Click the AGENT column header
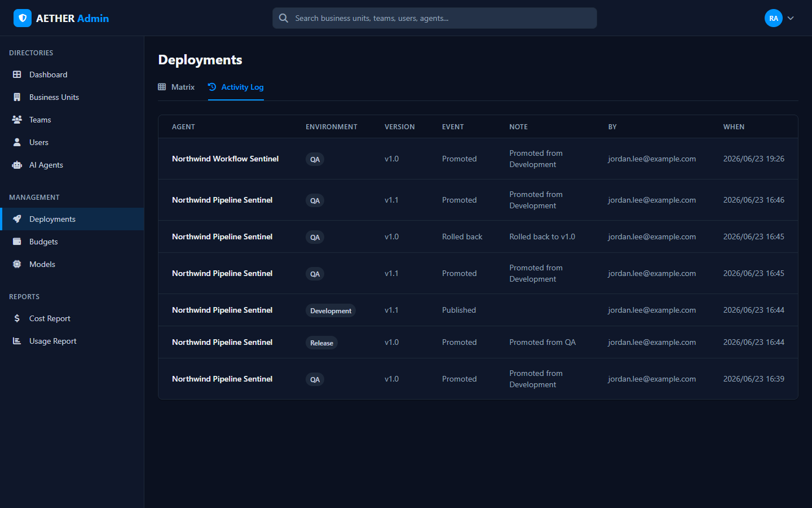Screen dimensions: 812x508 (x=183, y=127)
